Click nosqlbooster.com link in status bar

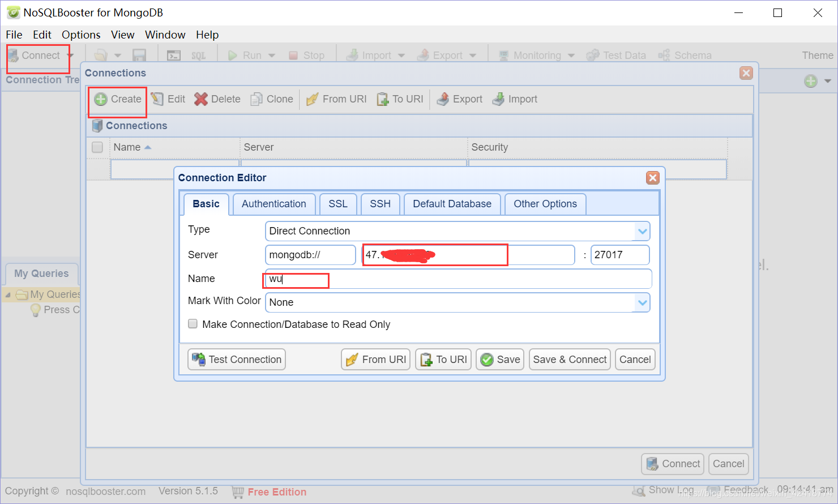106,492
